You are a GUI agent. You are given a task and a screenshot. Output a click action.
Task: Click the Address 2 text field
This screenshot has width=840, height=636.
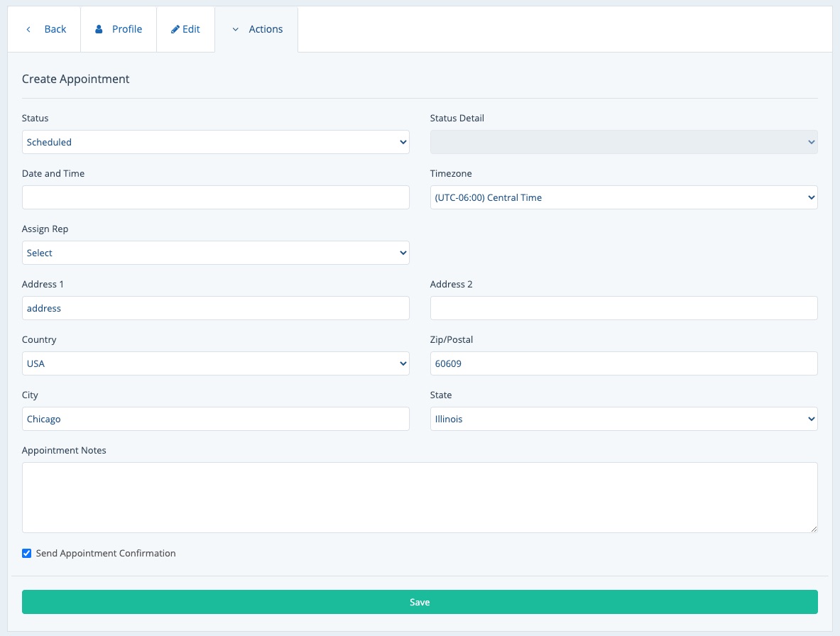(x=623, y=308)
